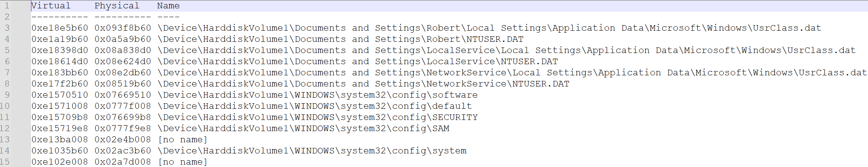
Task: Click the Physical column header text
Action: click(117, 6)
